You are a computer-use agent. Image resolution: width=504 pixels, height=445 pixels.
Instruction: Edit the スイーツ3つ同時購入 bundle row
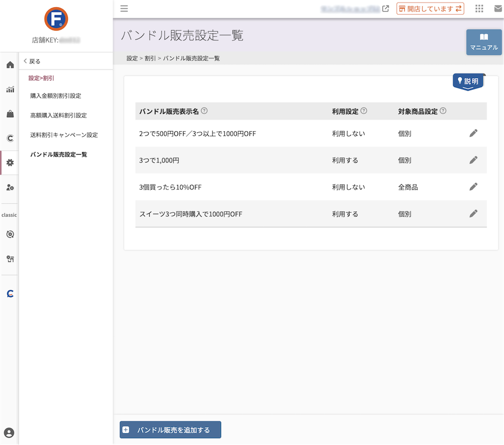(x=473, y=214)
